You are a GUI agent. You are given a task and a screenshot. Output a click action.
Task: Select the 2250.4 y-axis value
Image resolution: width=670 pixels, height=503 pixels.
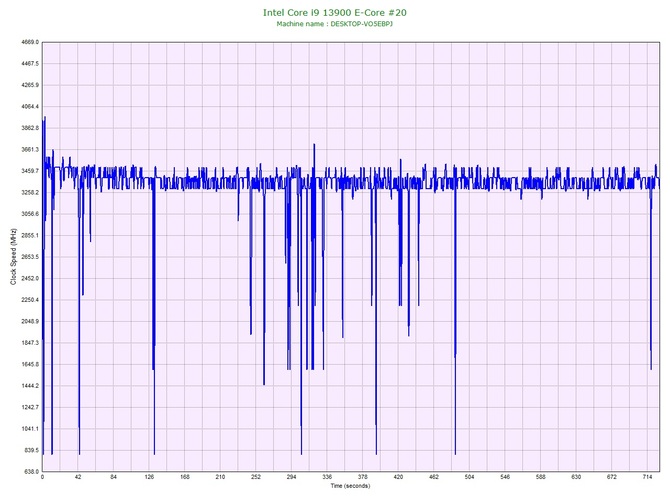(x=30, y=300)
